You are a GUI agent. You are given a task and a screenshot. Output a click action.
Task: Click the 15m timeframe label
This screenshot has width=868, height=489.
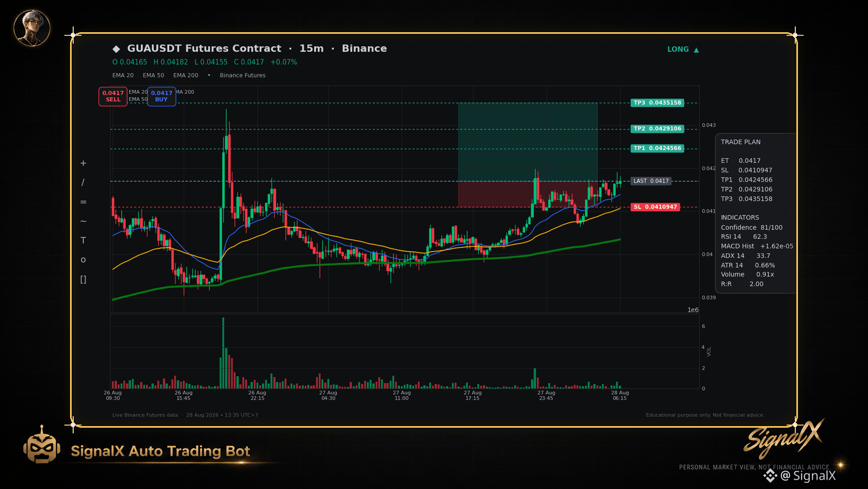click(x=311, y=48)
